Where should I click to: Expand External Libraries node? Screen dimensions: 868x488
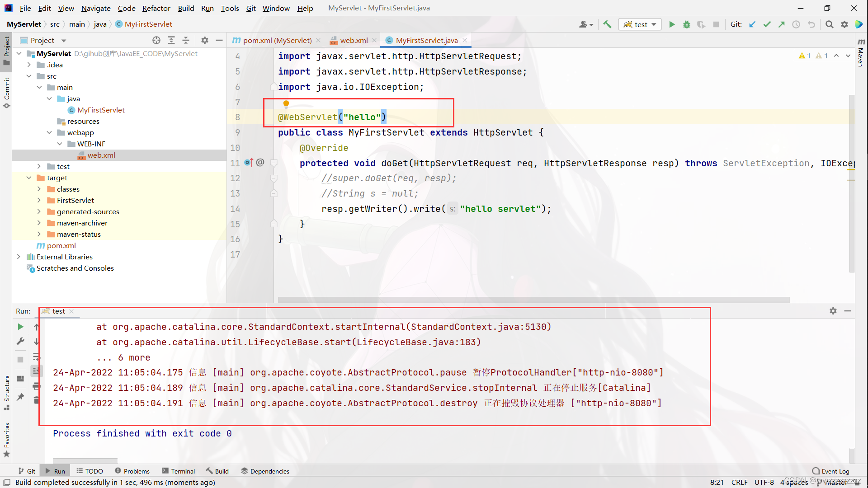click(x=19, y=257)
